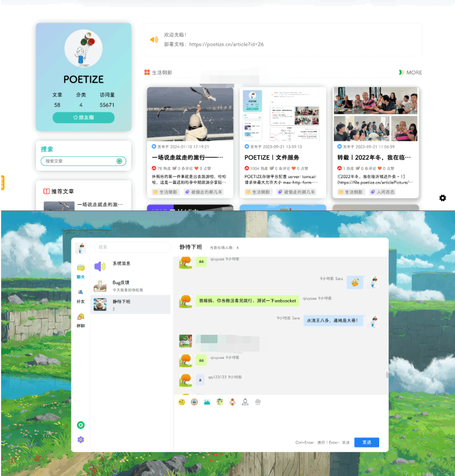
Task: Click the black gear icon on blog page
Action: [x=443, y=198]
